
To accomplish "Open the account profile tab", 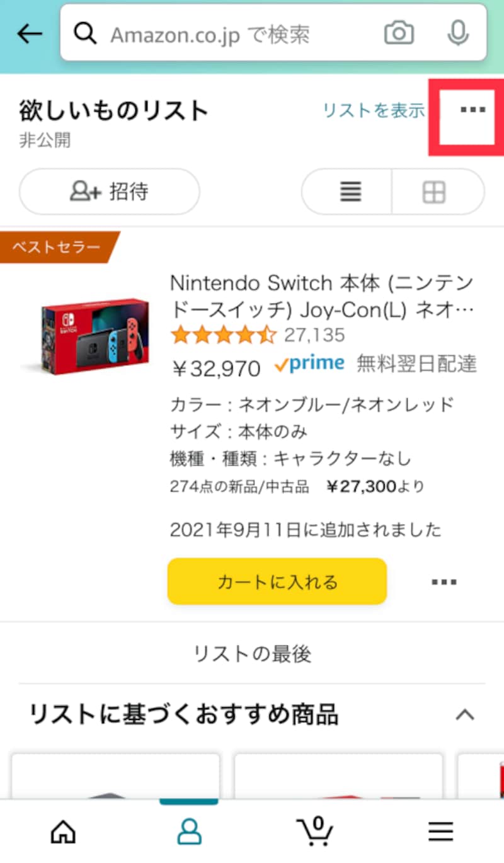I will [x=188, y=832].
